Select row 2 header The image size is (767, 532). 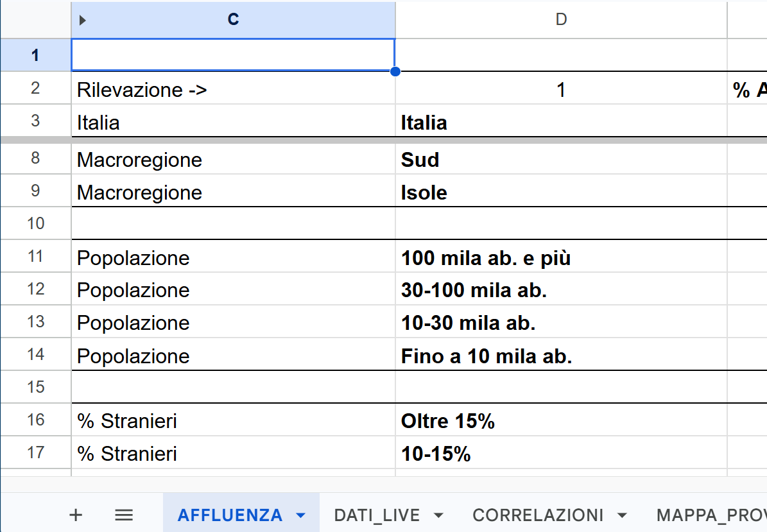(x=35, y=88)
